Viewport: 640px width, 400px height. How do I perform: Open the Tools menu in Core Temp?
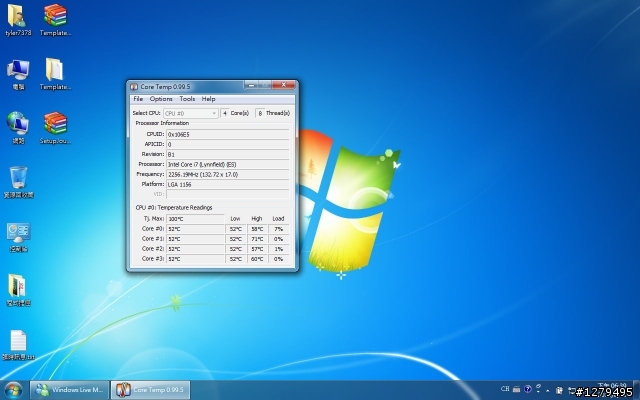pos(187,99)
